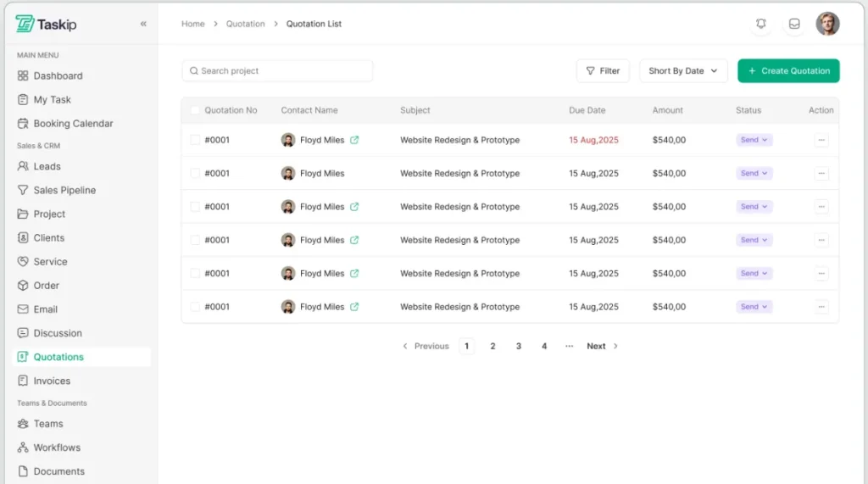
Task: Expand the Short By Date dropdown
Action: [683, 71]
